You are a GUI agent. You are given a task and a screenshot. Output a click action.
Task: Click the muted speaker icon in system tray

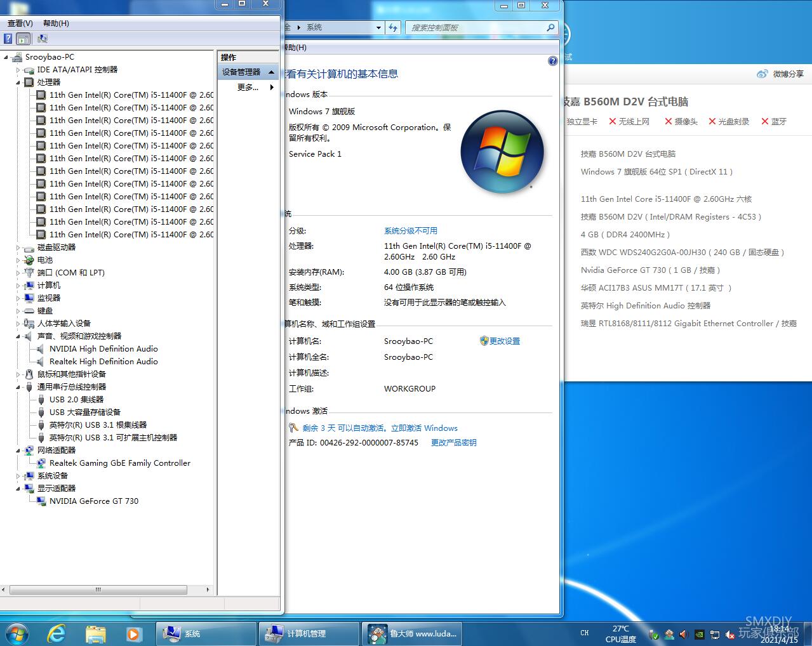pyautogui.click(x=729, y=635)
